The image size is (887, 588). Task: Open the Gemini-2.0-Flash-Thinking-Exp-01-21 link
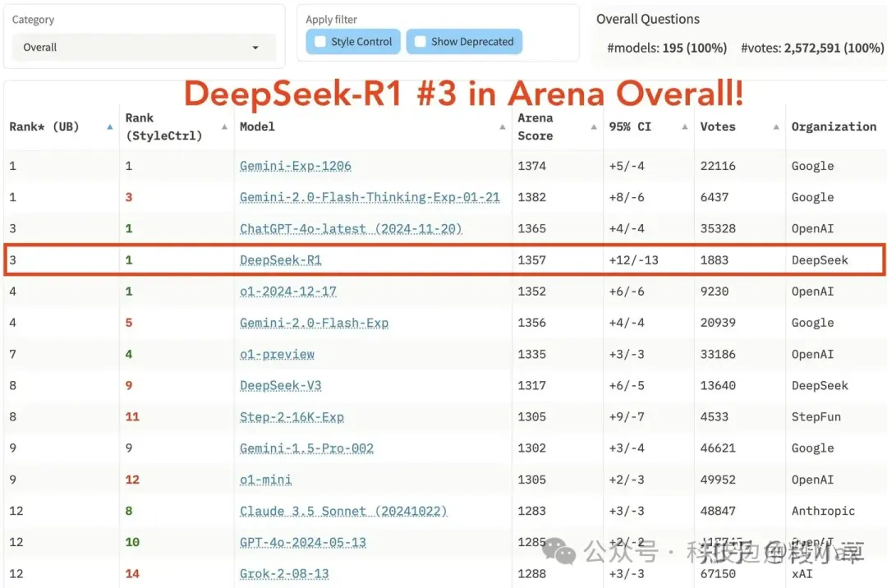pyautogui.click(x=370, y=197)
